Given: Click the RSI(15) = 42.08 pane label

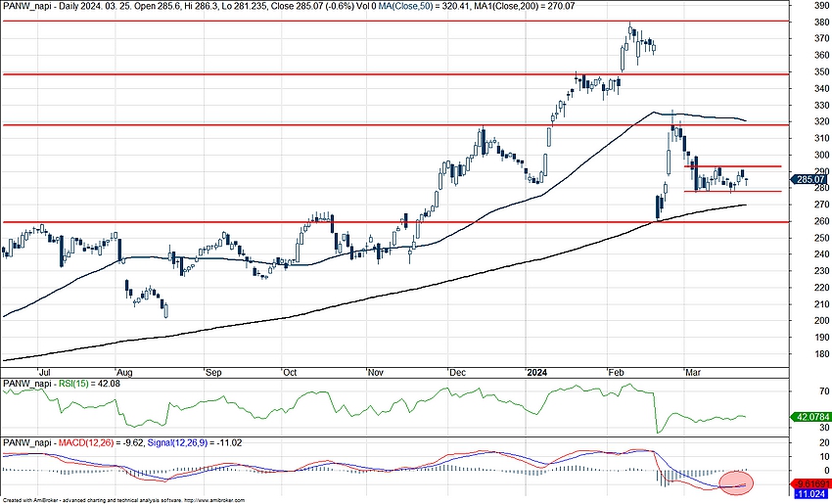Looking at the screenshot, I should 89,383.
